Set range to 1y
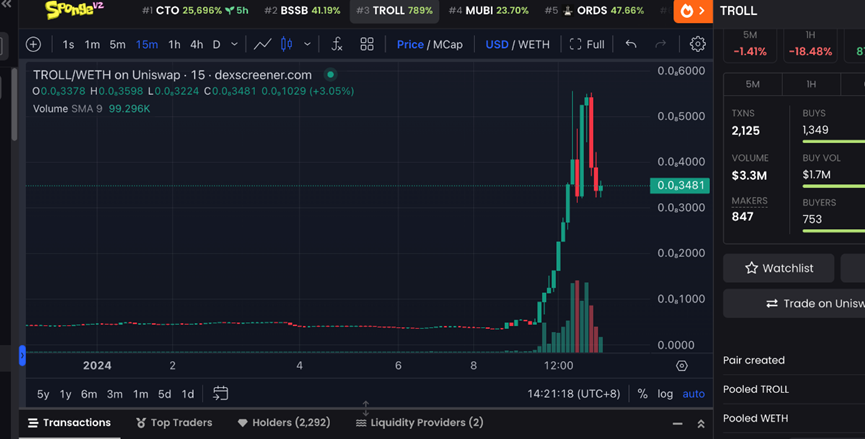This screenshot has height=439, width=865. (x=66, y=394)
